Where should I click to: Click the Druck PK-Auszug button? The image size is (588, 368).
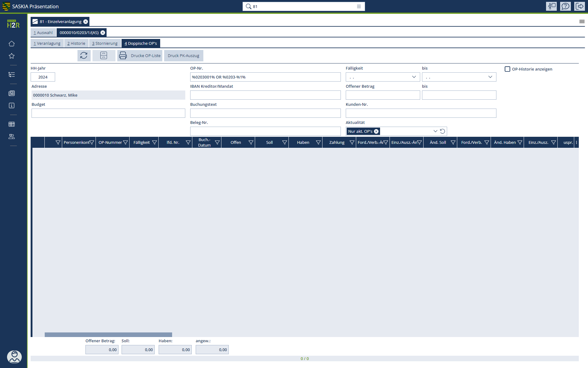point(183,56)
